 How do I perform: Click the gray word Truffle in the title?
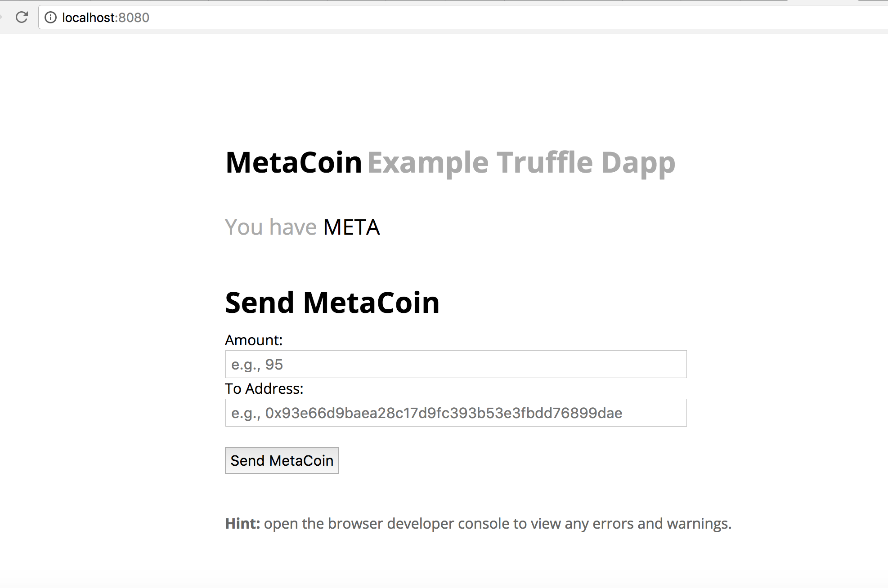click(x=545, y=163)
